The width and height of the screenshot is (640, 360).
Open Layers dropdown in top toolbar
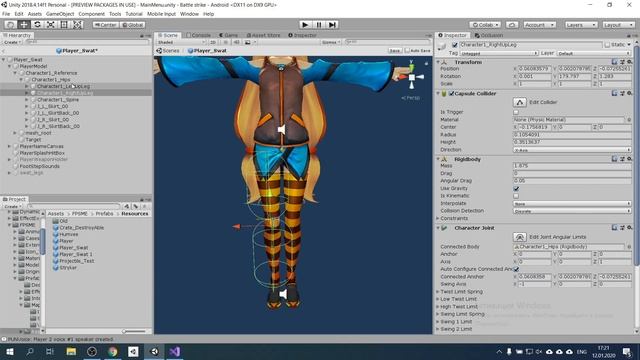pos(581,25)
